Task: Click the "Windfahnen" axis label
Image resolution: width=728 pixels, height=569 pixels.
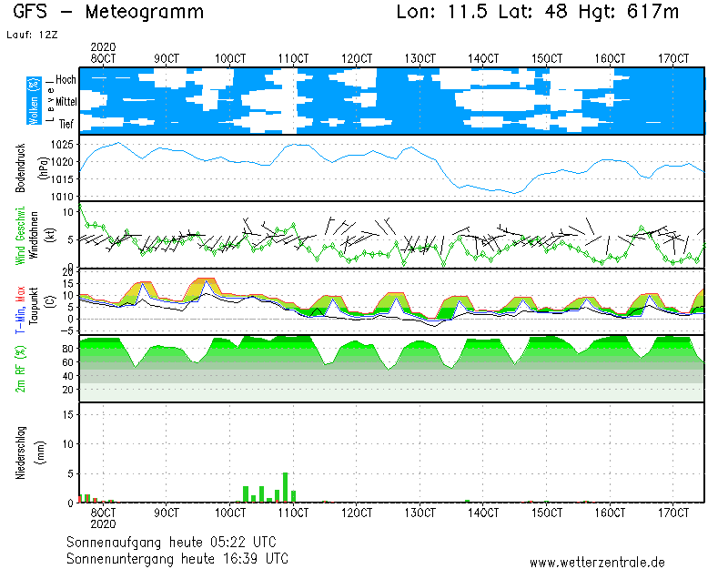Action: pos(34,235)
